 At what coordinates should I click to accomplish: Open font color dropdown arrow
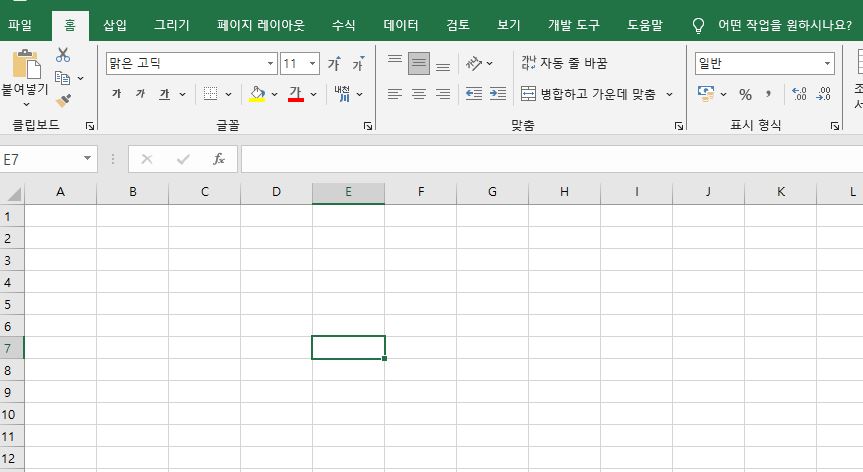point(313,94)
